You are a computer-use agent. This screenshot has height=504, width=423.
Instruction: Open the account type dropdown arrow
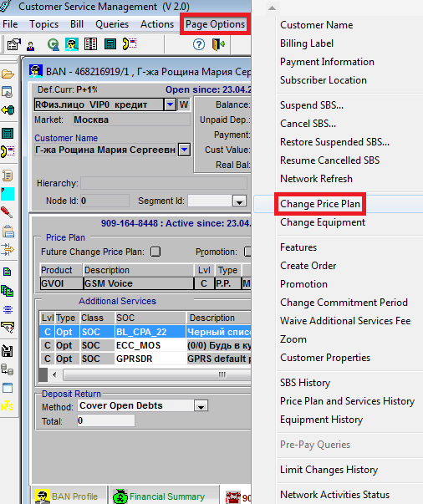click(170, 104)
